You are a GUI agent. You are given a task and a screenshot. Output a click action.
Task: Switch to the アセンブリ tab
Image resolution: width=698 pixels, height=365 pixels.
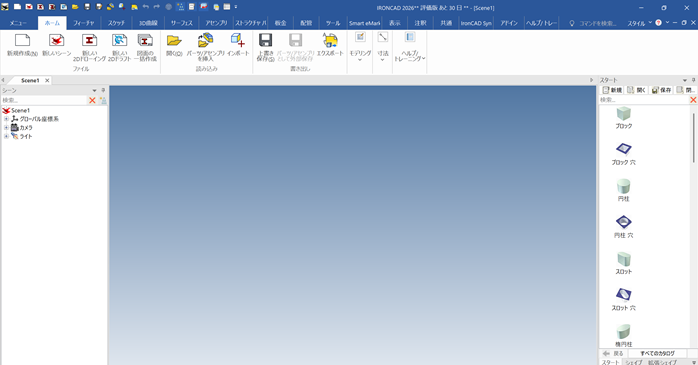point(216,23)
